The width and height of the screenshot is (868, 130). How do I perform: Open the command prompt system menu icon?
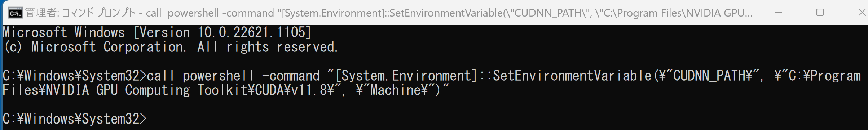(15, 13)
